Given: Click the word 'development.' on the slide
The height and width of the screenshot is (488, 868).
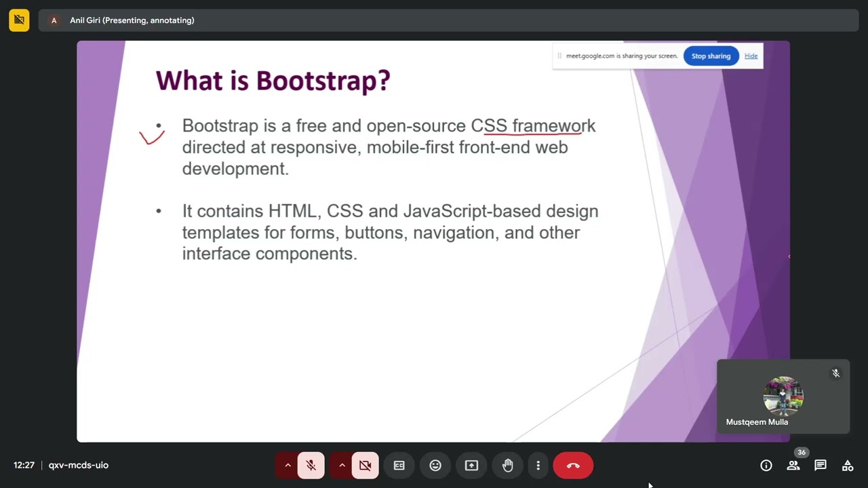Looking at the screenshot, I should 235,169.
